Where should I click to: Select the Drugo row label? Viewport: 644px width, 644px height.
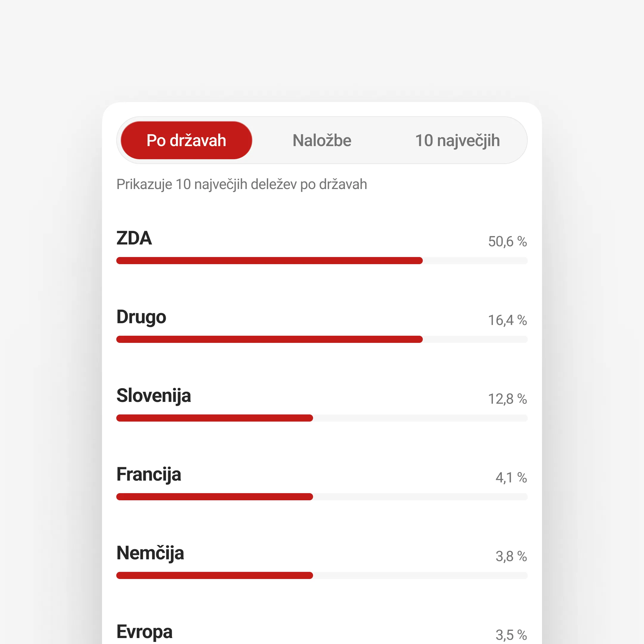[x=141, y=317]
